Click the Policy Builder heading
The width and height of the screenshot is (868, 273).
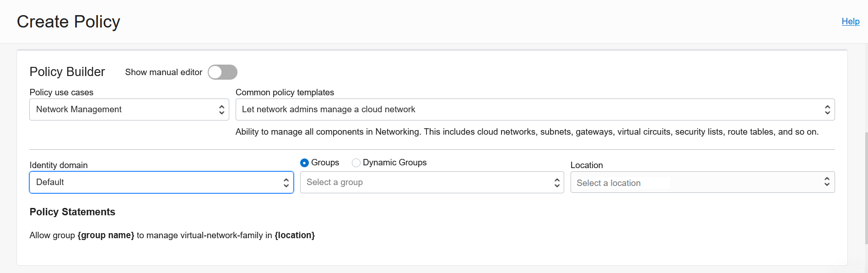(67, 72)
